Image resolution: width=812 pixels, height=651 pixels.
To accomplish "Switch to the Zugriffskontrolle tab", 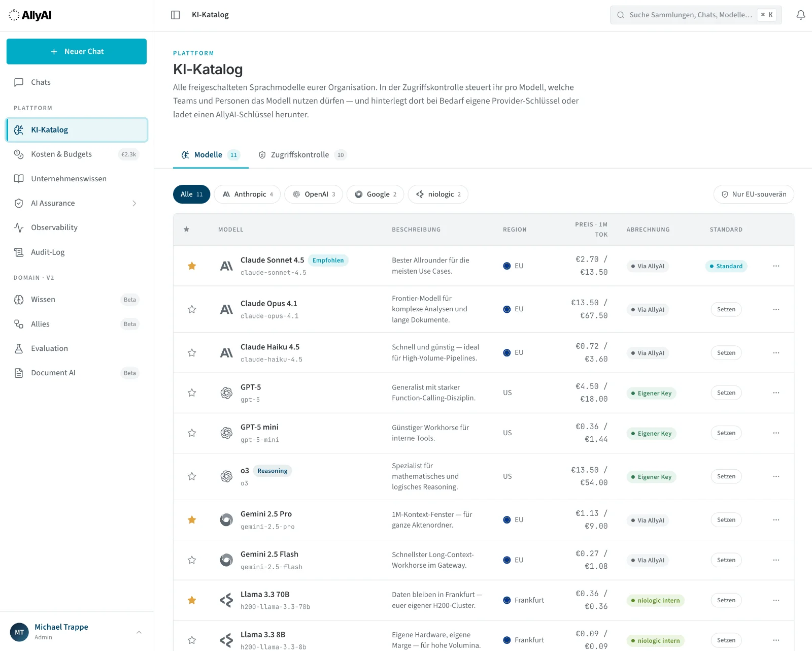I will pyautogui.click(x=302, y=155).
